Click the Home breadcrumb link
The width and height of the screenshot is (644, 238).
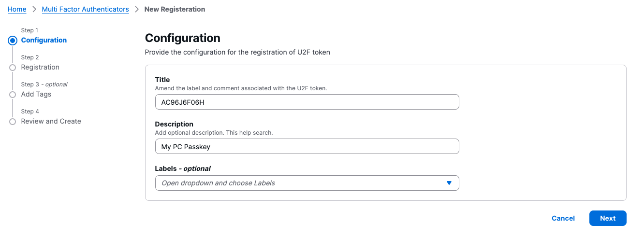pos(17,9)
